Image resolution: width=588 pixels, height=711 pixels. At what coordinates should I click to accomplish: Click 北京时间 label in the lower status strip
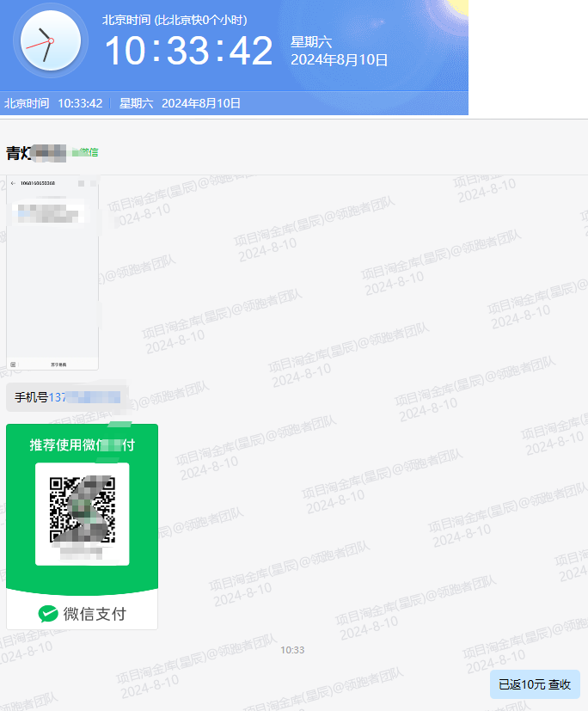pyautogui.click(x=27, y=103)
